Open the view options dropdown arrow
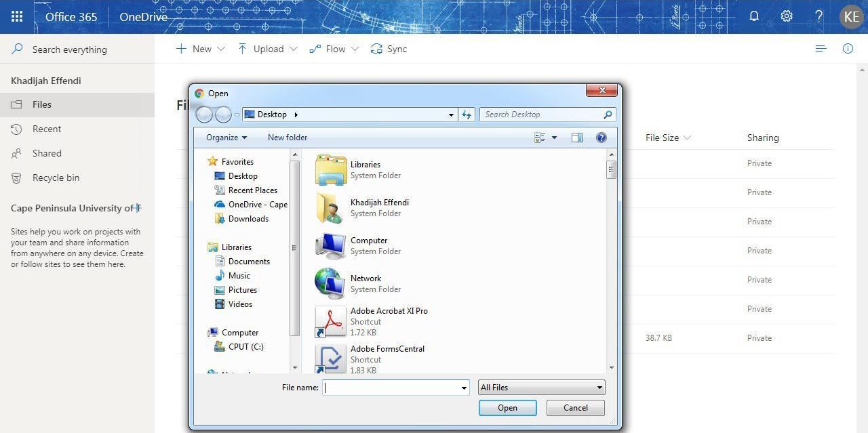Image resolution: width=868 pixels, height=433 pixels. tap(554, 138)
